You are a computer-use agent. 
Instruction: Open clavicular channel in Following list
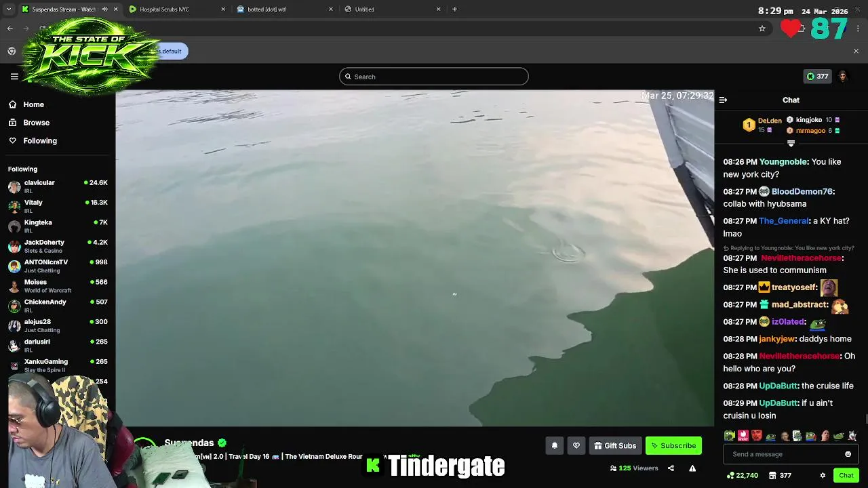(x=58, y=186)
